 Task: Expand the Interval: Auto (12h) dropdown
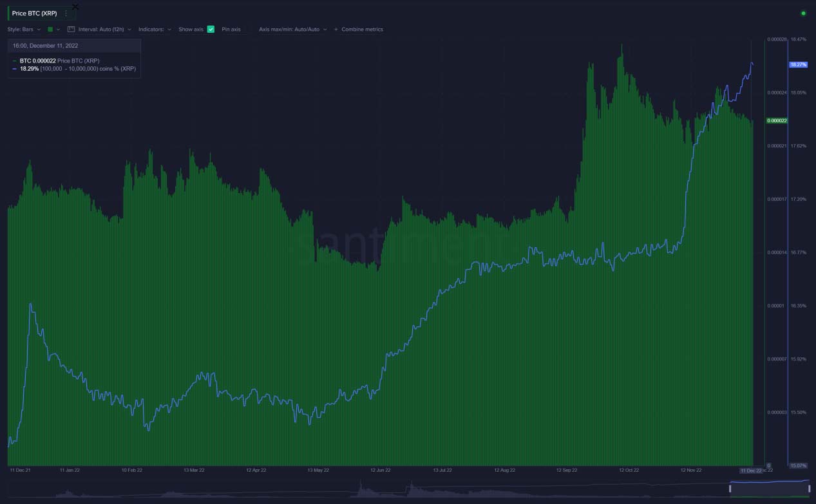(x=104, y=30)
